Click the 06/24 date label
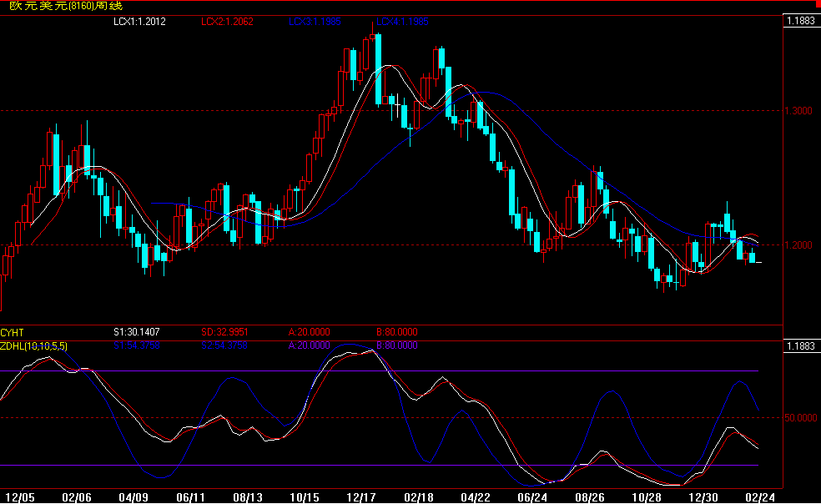The width and height of the screenshot is (821, 504). click(532, 497)
